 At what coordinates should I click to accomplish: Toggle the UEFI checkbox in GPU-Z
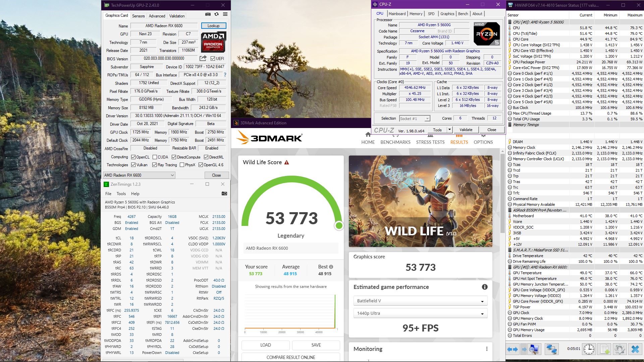[213, 58]
